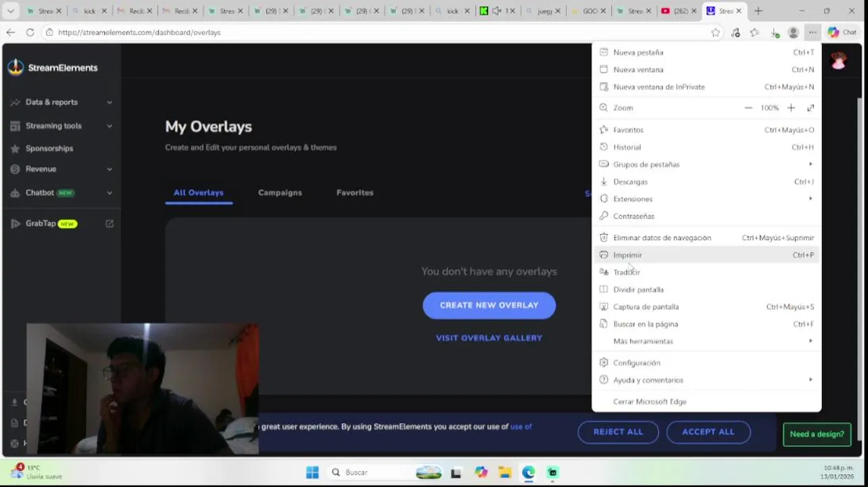This screenshot has width=868, height=487.
Task: Select Captura de pantalla entry
Action: click(706, 306)
